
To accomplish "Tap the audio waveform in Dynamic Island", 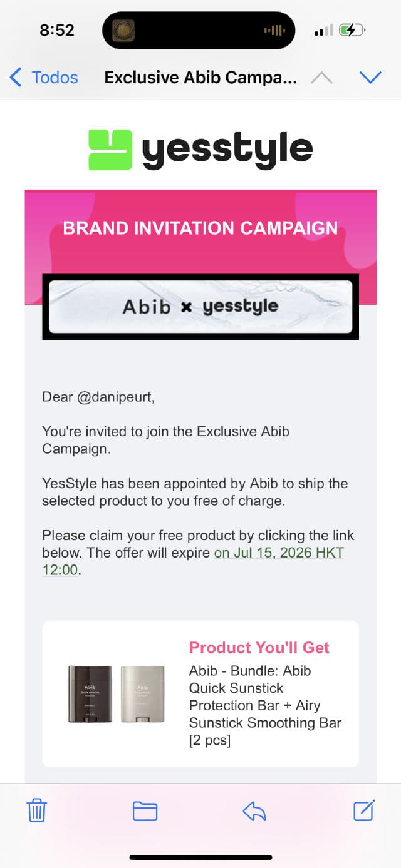I will point(274,30).
